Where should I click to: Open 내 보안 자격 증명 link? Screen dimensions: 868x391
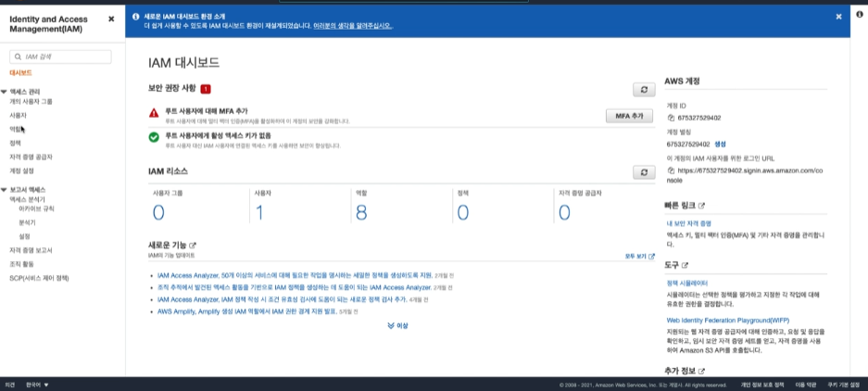coord(688,223)
